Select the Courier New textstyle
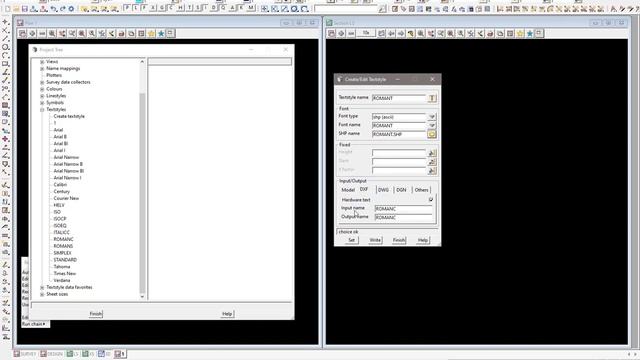 click(x=66, y=198)
